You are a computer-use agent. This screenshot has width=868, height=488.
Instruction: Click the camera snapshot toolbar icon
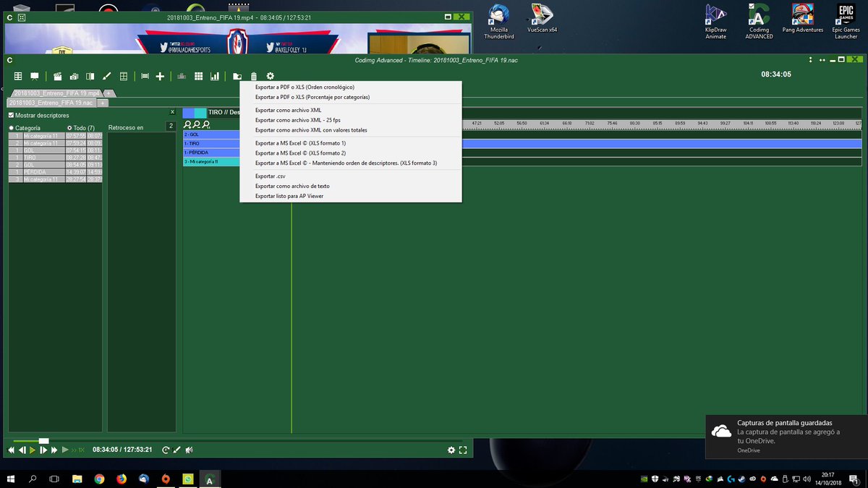coord(74,76)
